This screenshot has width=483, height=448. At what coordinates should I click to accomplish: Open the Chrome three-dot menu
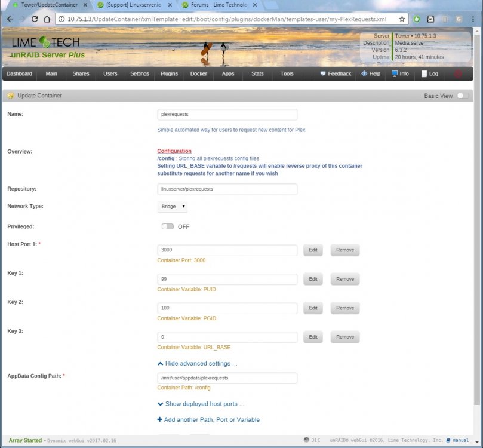[473, 19]
